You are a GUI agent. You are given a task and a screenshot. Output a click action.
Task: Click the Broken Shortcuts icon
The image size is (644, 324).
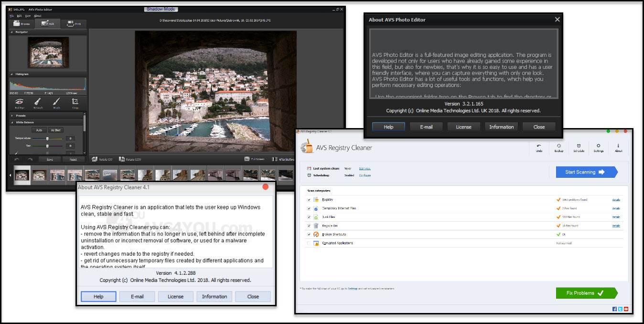tap(316, 235)
